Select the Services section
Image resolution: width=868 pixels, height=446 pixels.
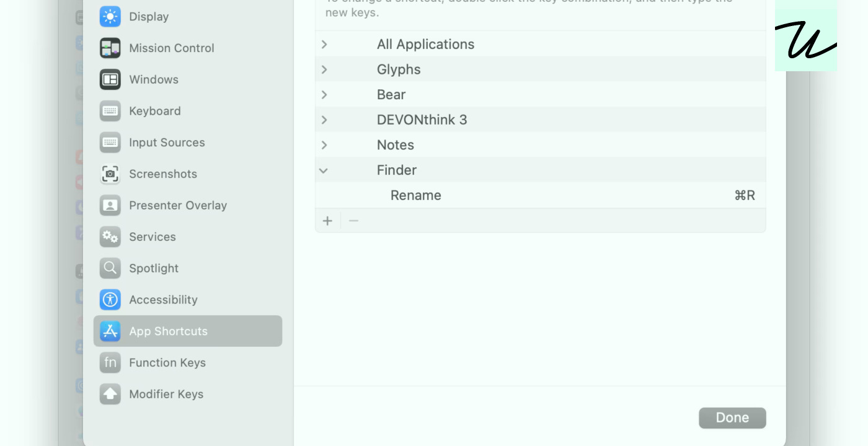coord(188,237)
